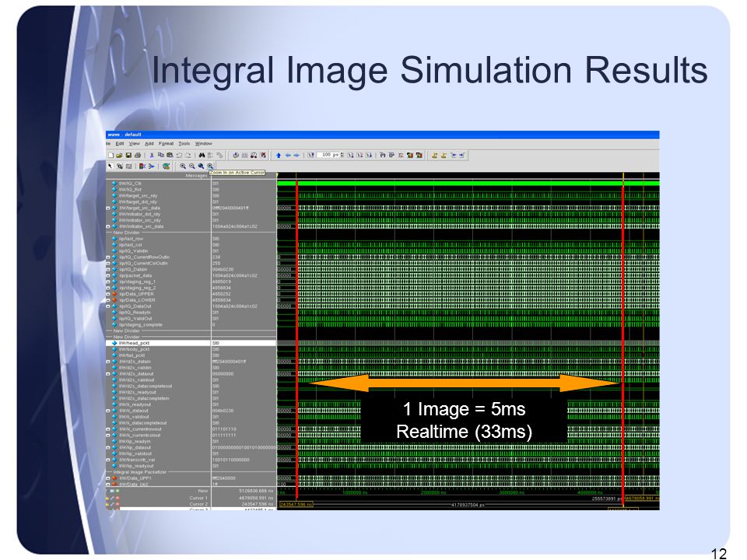The width and height of the screenshot is (747, 560).
Task: Click the diamond icon beside IQ_Clk signal
Action: click(x=114, y=184)
